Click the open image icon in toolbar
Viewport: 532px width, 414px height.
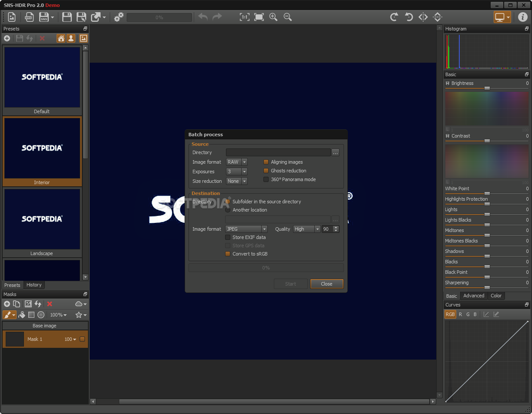point(12,17)
